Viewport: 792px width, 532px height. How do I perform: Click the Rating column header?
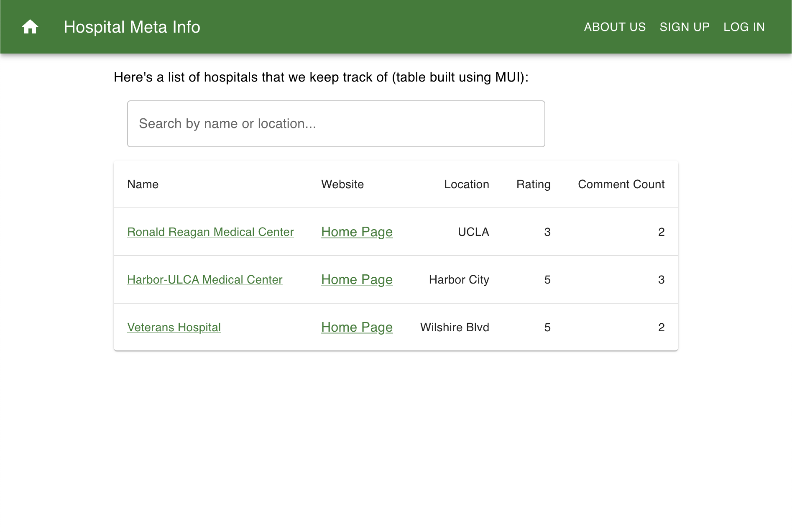point(533,184)
